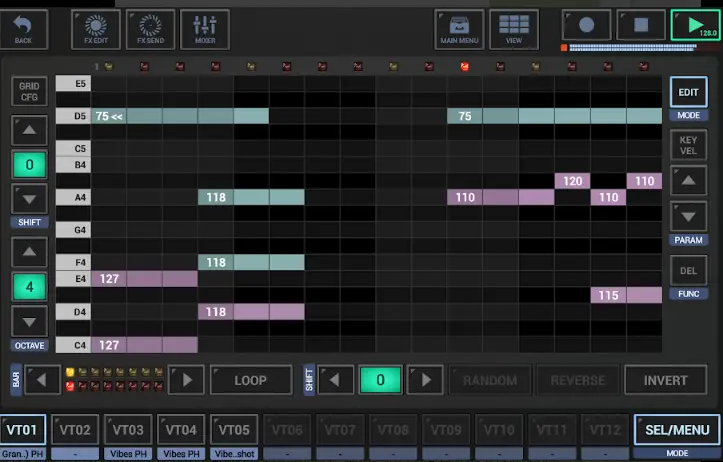Open the Grid CFG settings

coord(29,91)
